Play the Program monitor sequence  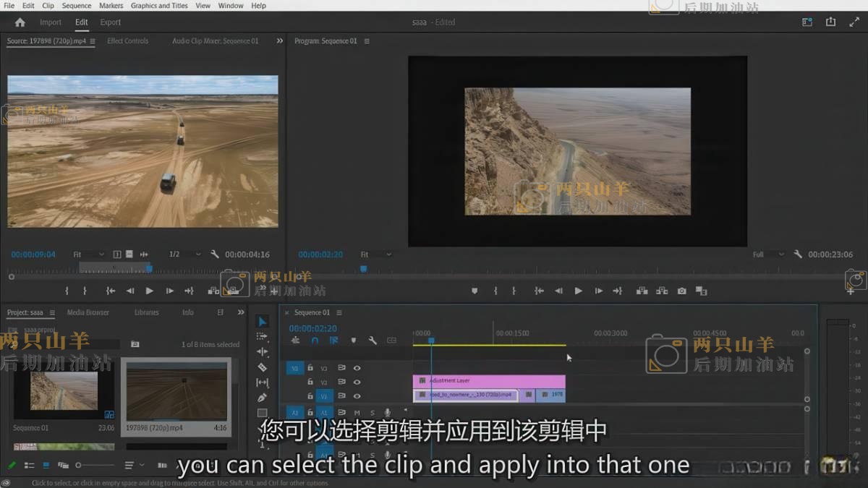click(578, 291)
